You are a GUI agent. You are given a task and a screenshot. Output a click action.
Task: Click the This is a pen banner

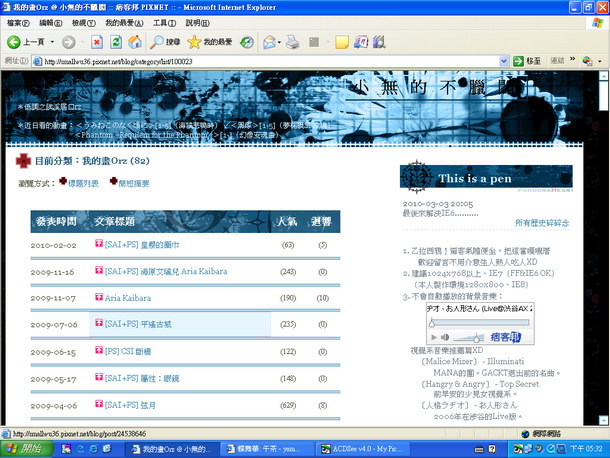pos(486,177)
